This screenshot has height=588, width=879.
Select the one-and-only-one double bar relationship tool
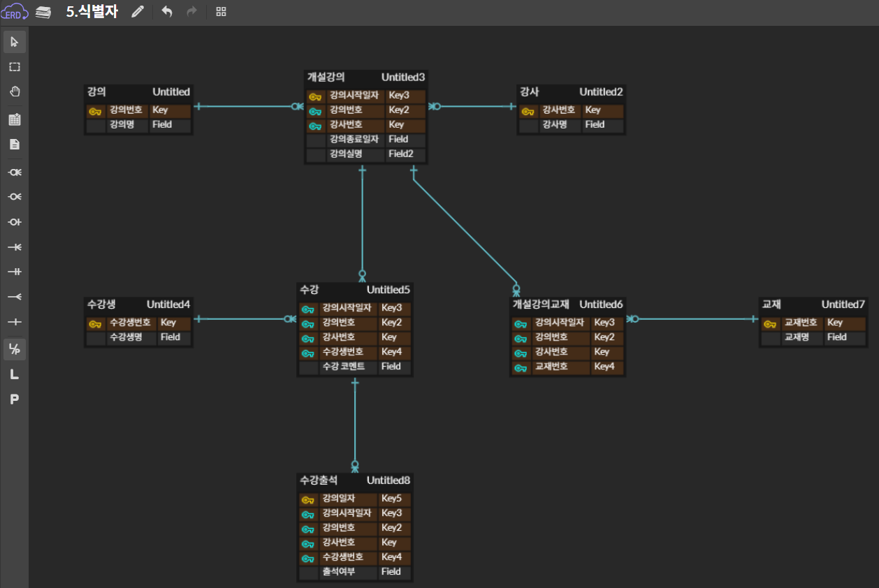pyautogui.click(x=15, y=272)
